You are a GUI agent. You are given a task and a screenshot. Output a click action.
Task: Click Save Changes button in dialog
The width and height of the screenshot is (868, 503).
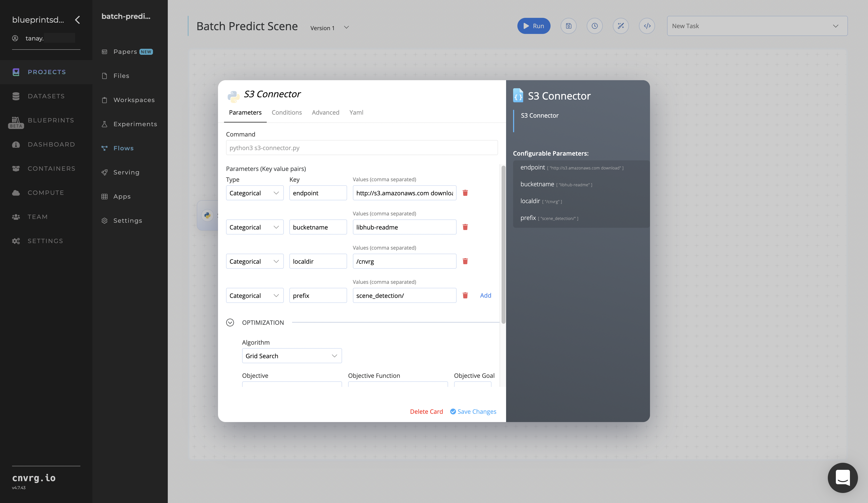pyautogui.click(x=473, y=411)
